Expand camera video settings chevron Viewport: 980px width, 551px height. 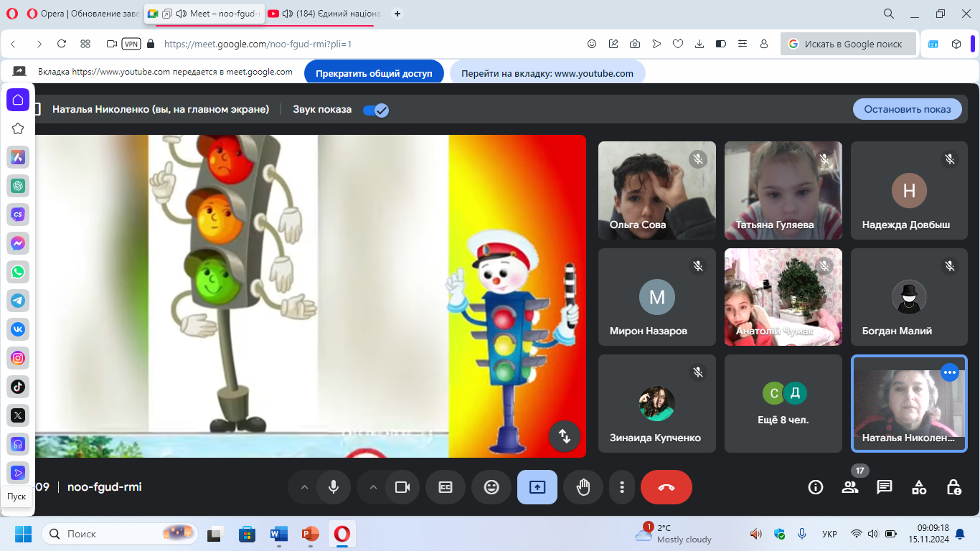coord(373,487)
